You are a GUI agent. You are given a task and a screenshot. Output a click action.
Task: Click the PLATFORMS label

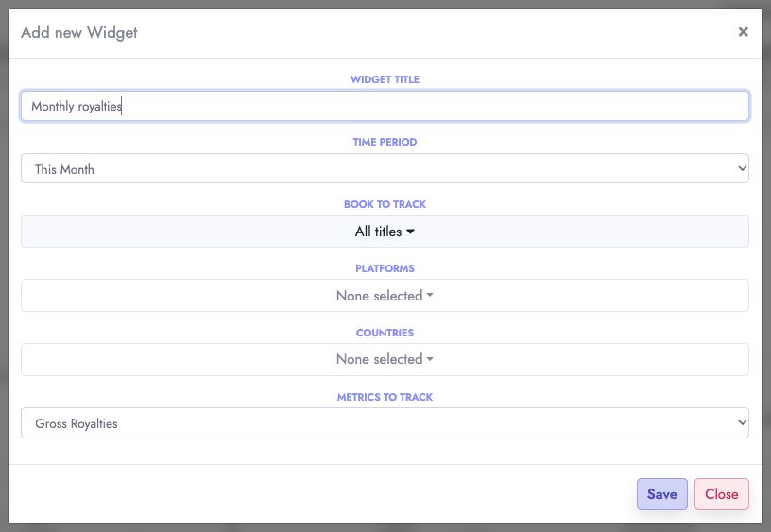click(x=385, y=268)
